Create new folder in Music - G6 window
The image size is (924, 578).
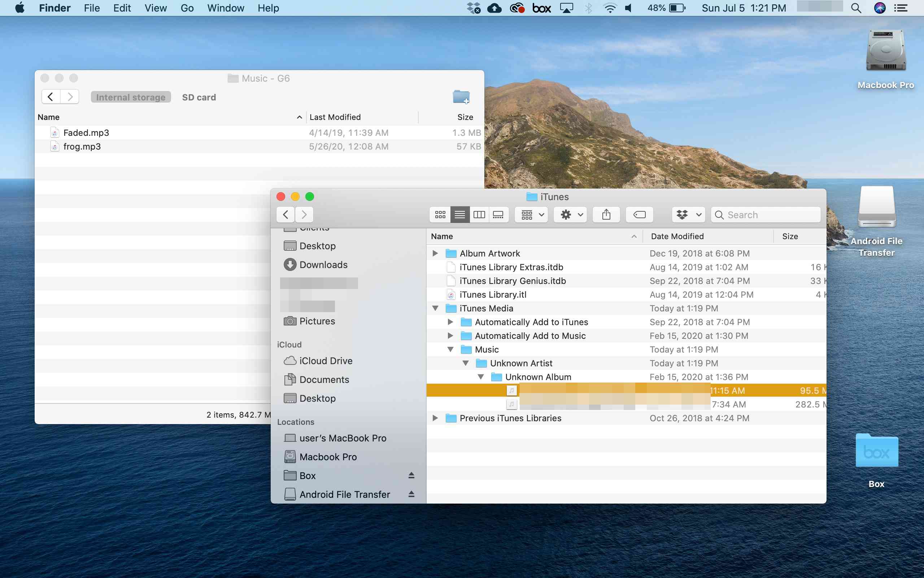point(461,97)
